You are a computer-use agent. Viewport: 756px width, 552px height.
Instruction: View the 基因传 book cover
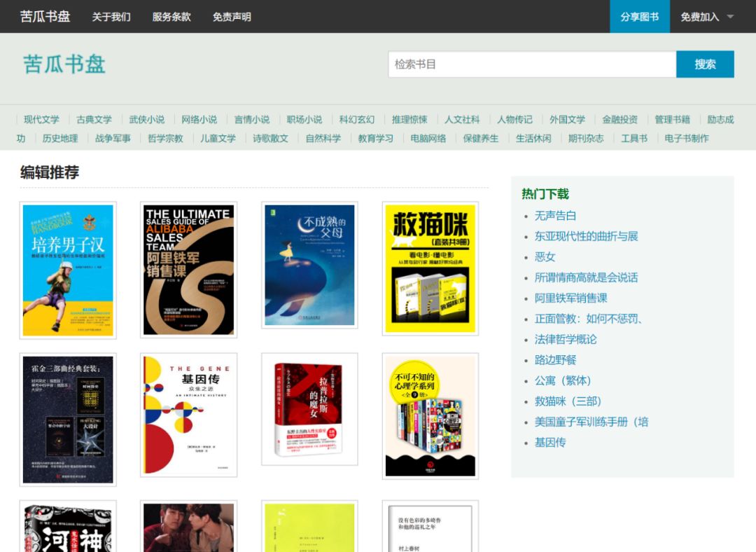[188, 415]
